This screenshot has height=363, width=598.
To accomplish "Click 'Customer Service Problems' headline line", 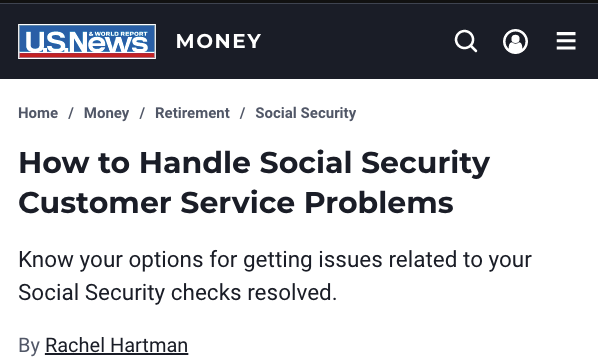I will tap(236, 202).
